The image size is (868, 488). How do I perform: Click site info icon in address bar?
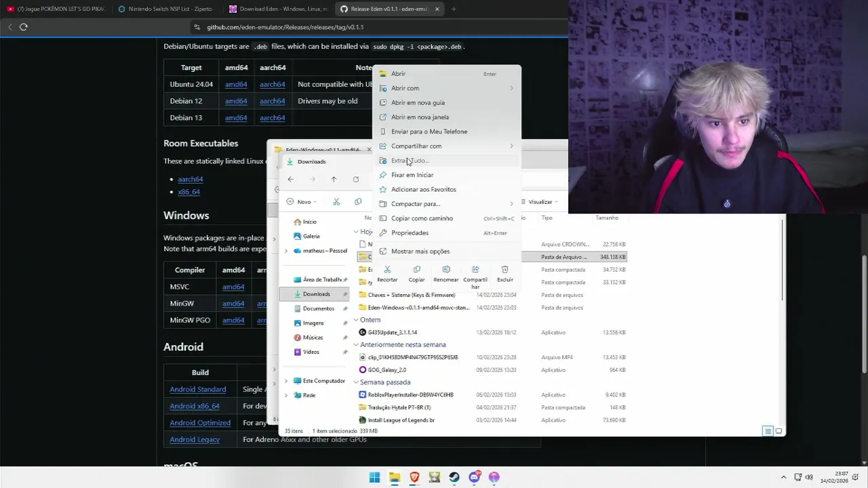pyautogui.click(x=197, y=27)
